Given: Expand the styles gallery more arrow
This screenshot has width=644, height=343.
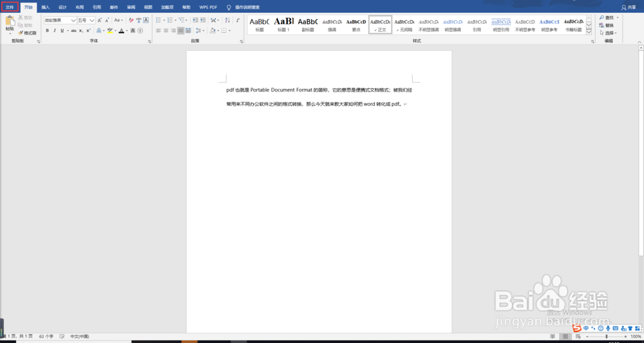Looking at the screenshot, I should pyautogui.click(x=589, y=32).
